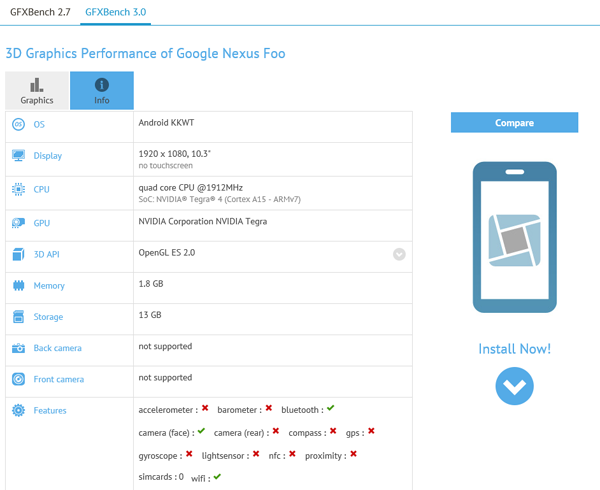Click quad core CPU @1912MHz text
Screen dimensions: 600x490
[x=191, y=187]
